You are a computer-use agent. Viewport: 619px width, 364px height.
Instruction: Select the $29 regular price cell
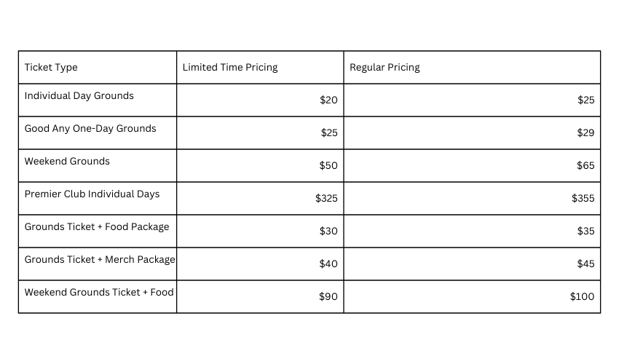[586, 132]
